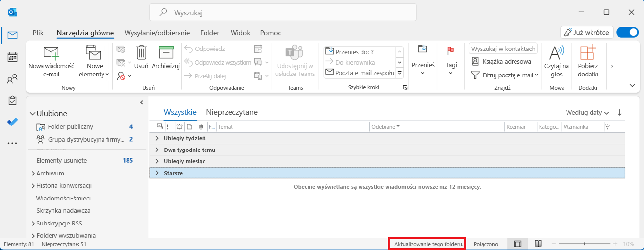Open the Pomoc tab
This screenshot has width=644, height=250.
271,33
